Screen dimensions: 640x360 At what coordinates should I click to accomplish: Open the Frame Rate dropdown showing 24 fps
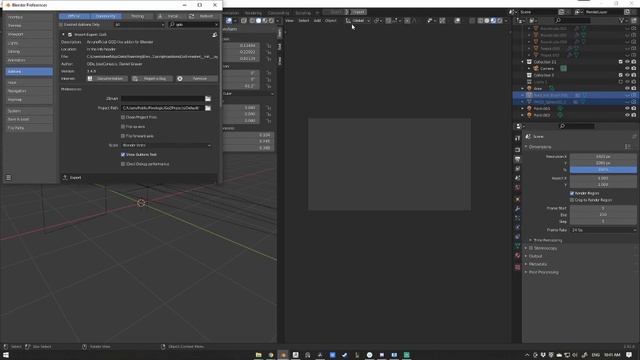pyautogui.click(x=603, y=230)
